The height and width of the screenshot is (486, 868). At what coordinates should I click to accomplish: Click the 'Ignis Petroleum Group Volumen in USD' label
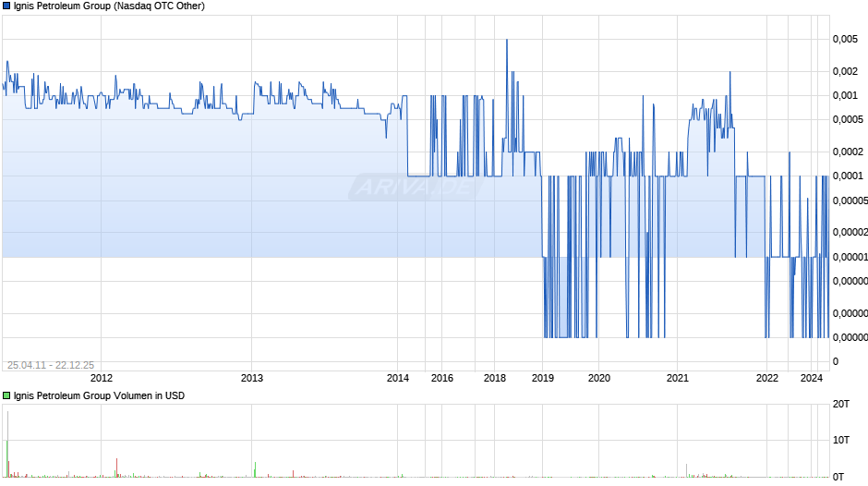99,395
